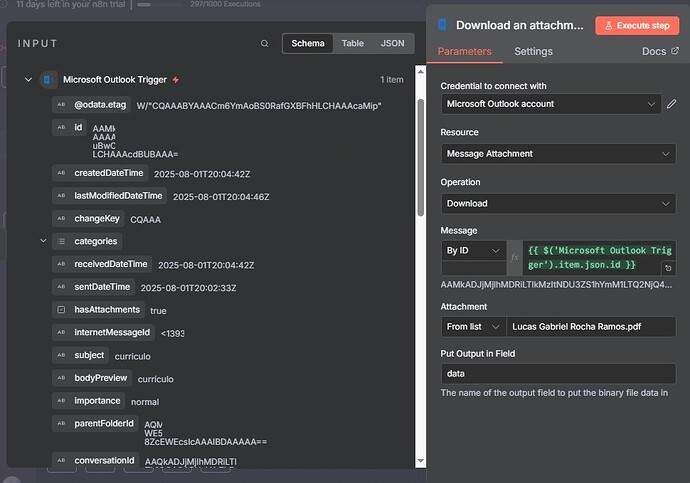Click the value 2025-08-01T20:04:46Z
Screen dimensions: 690x483
click(x=221, y=197)
